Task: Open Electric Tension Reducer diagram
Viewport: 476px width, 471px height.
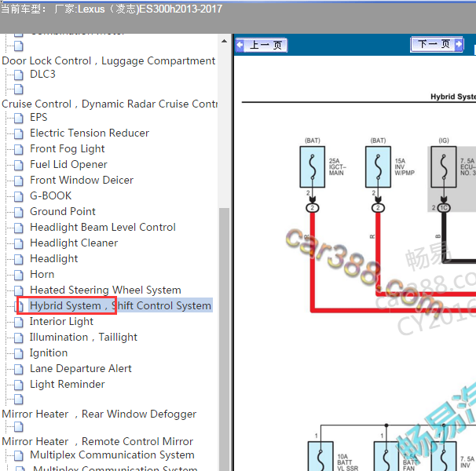Action: tap(90, 133)
